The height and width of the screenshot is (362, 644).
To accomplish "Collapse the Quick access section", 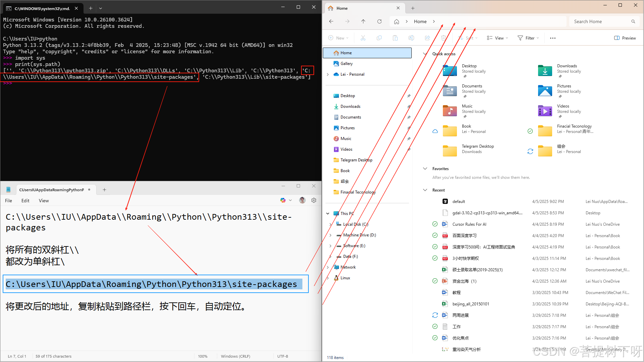I will (425, 54).
